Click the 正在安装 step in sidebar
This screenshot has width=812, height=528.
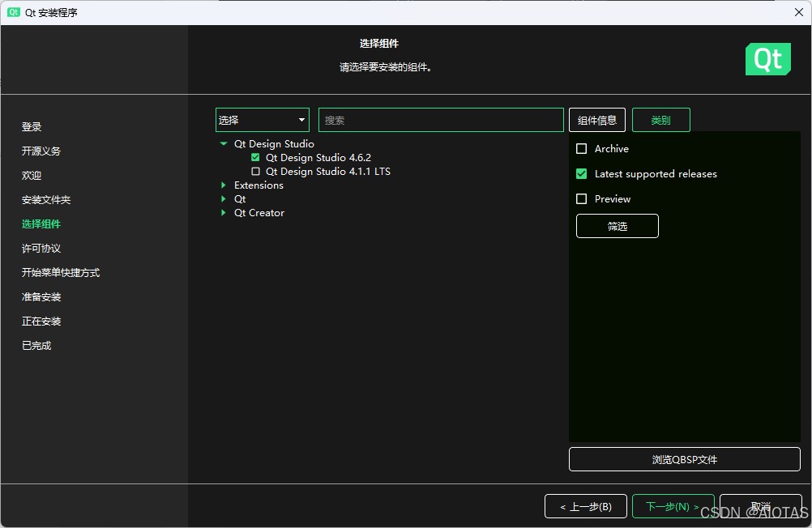41,321
